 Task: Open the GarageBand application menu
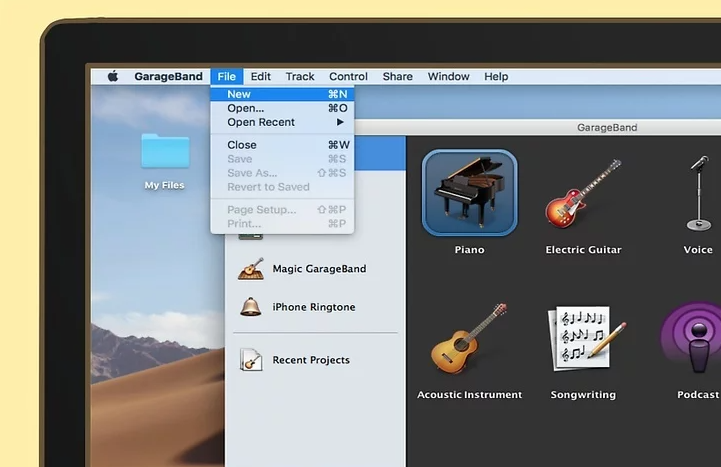coord(168,76)
